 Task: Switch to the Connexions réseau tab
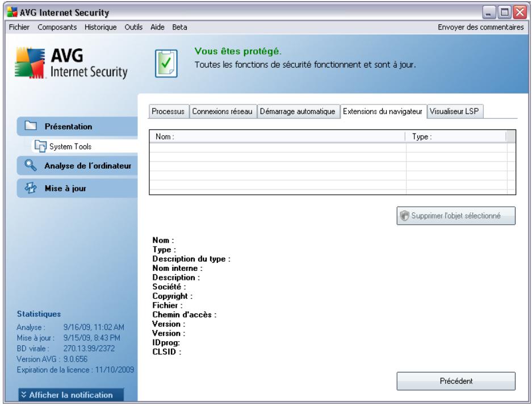(223, 111)
